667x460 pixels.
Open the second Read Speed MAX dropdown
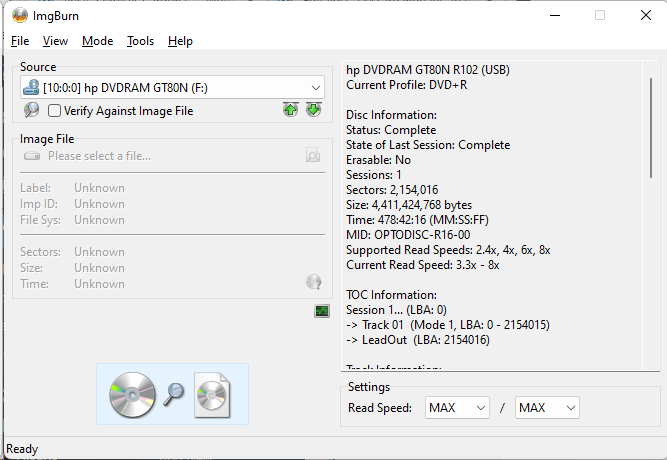coord(547,407)
